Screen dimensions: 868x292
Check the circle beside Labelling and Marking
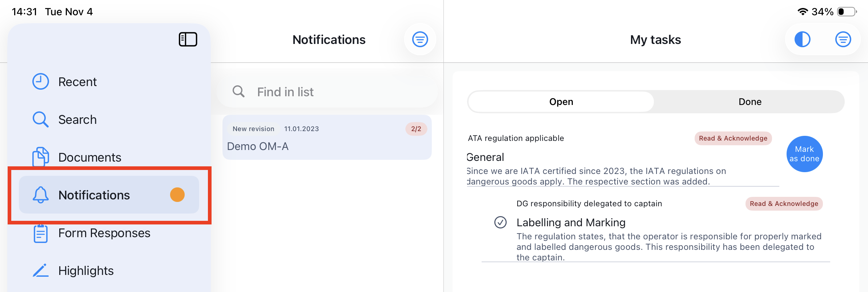click(x=501, y=222)
